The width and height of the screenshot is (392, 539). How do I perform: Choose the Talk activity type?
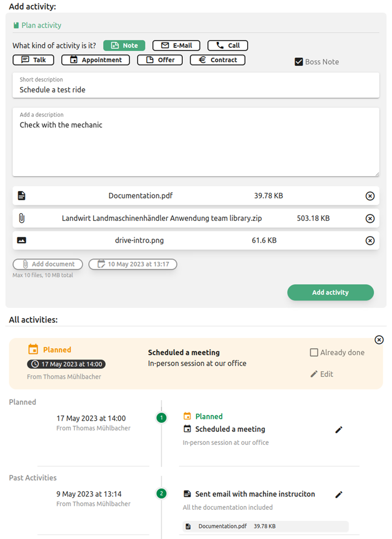coord(33,59)
